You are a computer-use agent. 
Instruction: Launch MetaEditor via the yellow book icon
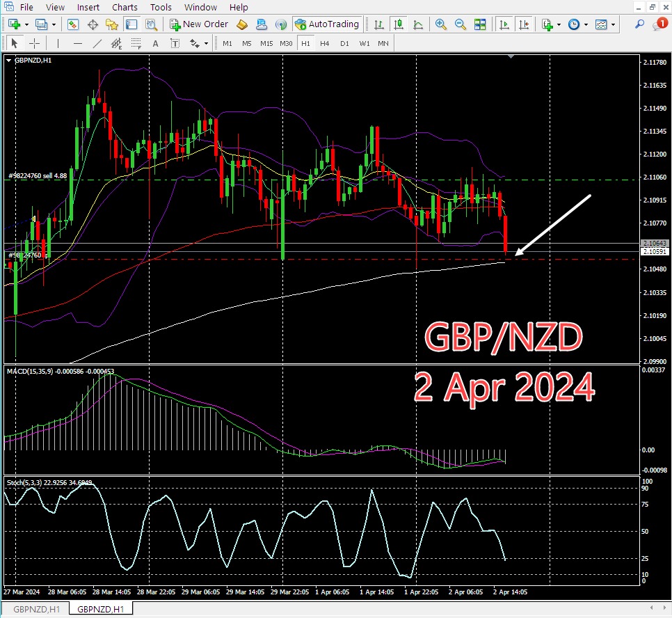[x=242, y=24]
